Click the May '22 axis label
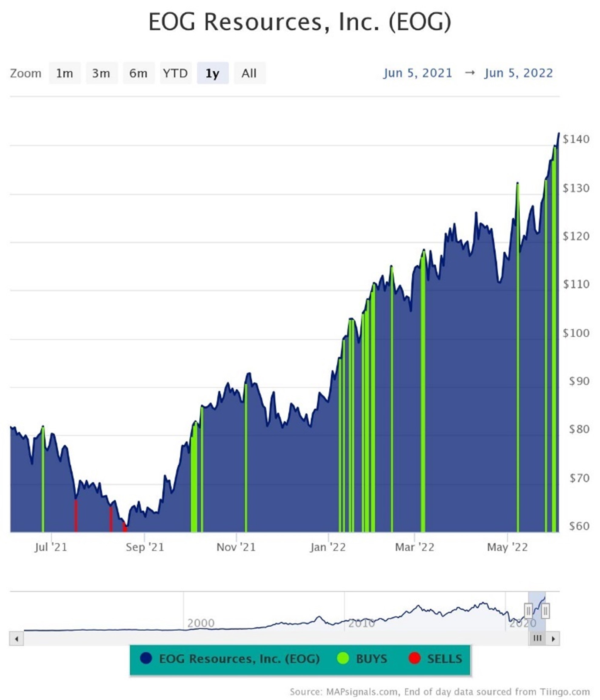The height and width of the screenshot is (700, 600). [x=508, y=547]
